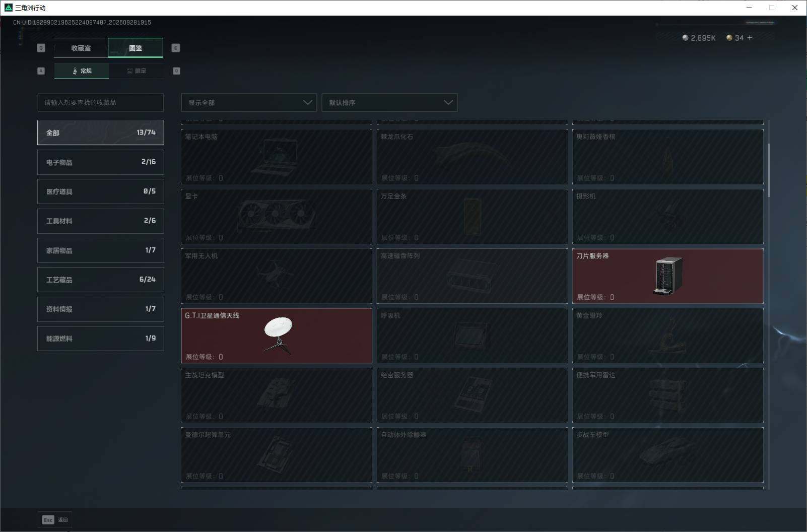This screenshot has height=532, width=807.
Task: Expand the 电子物品 category
Action: [101, 162]
